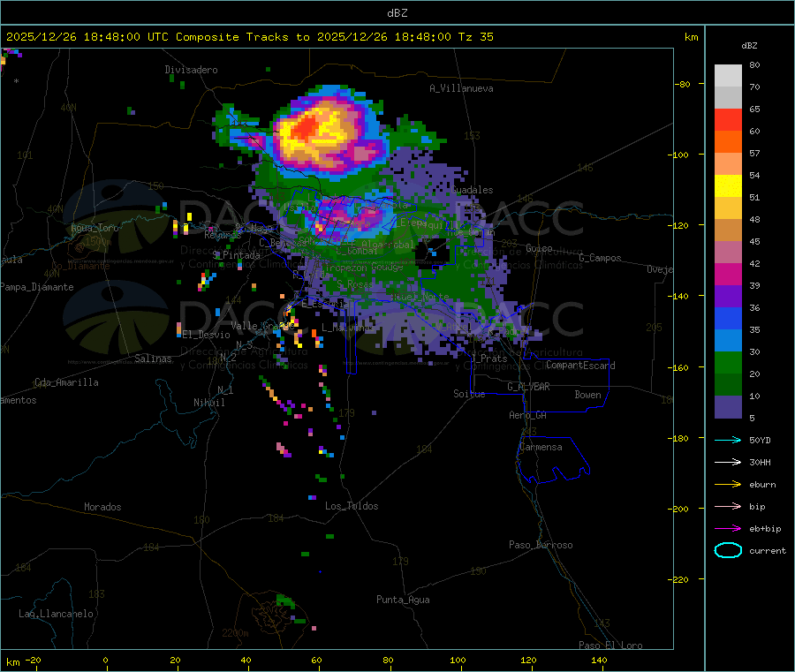This screenshot has height=672, width=795.
Task: Click the Punta_Agua place label
Action: 403,600
